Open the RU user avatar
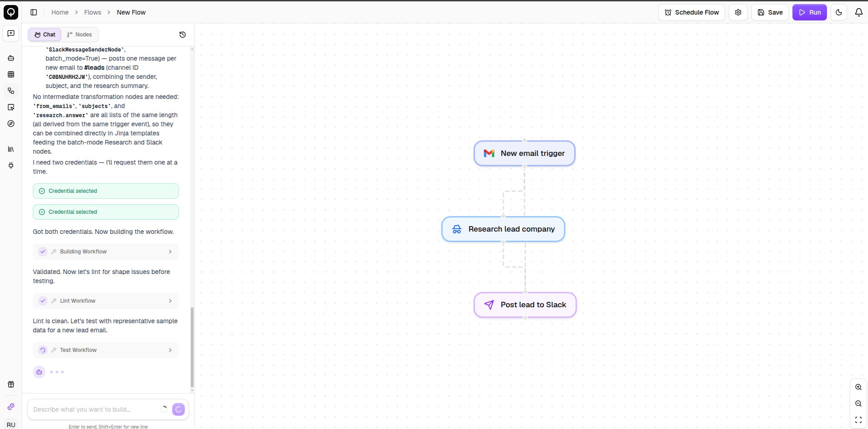 tap(11, 424)
